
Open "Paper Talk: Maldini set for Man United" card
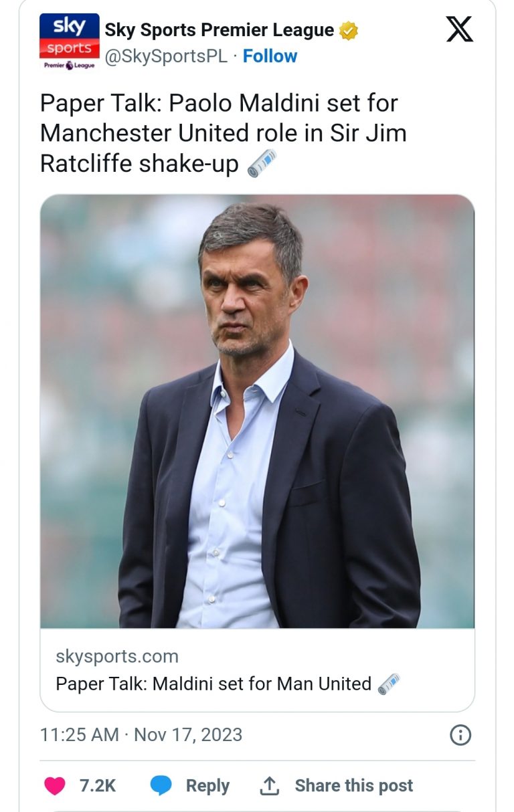point(213,684)
